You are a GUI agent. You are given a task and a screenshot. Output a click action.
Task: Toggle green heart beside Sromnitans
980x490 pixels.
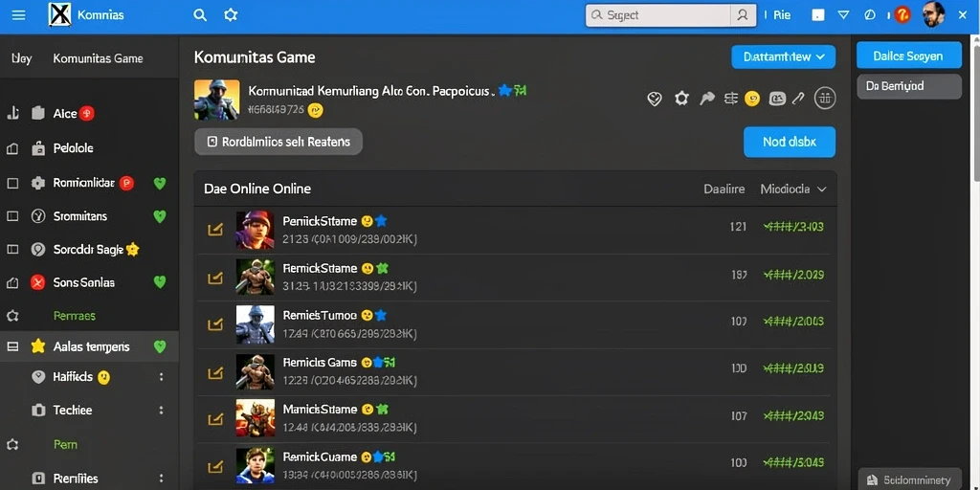pos(160,216)
